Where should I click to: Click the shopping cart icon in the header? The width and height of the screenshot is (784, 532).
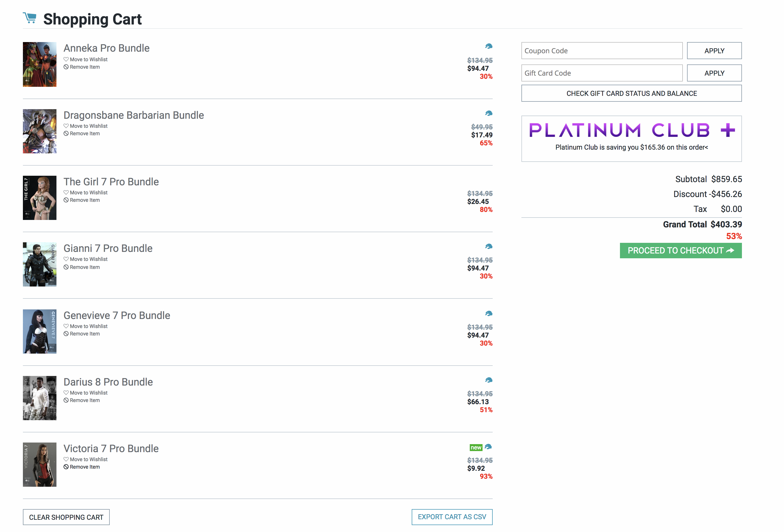coord(30,18)
